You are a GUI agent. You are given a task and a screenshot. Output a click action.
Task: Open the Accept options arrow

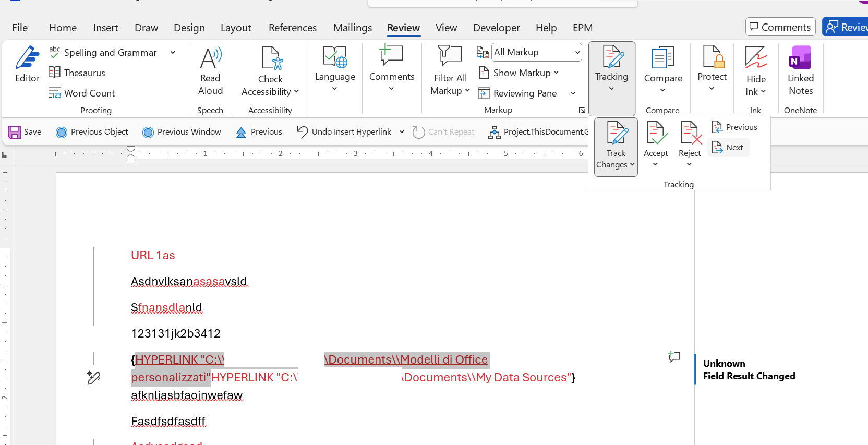pos(656,164)
